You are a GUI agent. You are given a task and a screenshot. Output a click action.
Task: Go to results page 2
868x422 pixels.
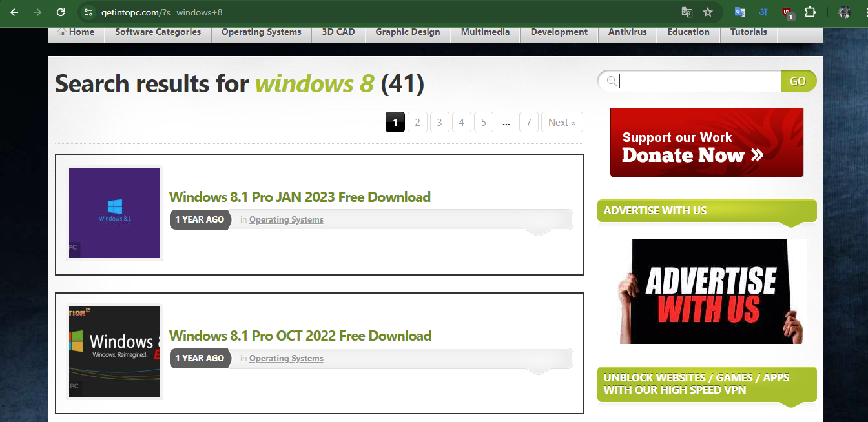[417, 122]
